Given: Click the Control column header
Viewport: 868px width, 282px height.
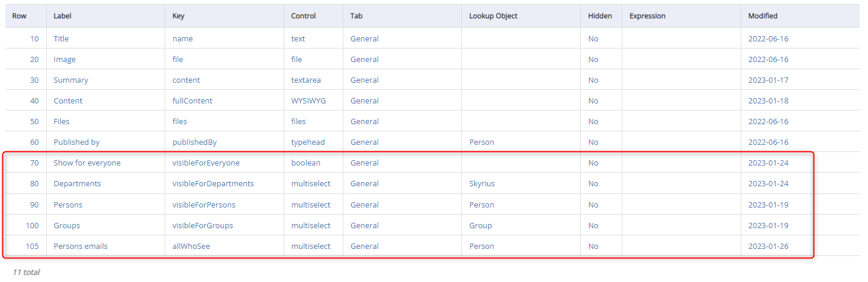Looking at the screenshot, I should (304, 16).
